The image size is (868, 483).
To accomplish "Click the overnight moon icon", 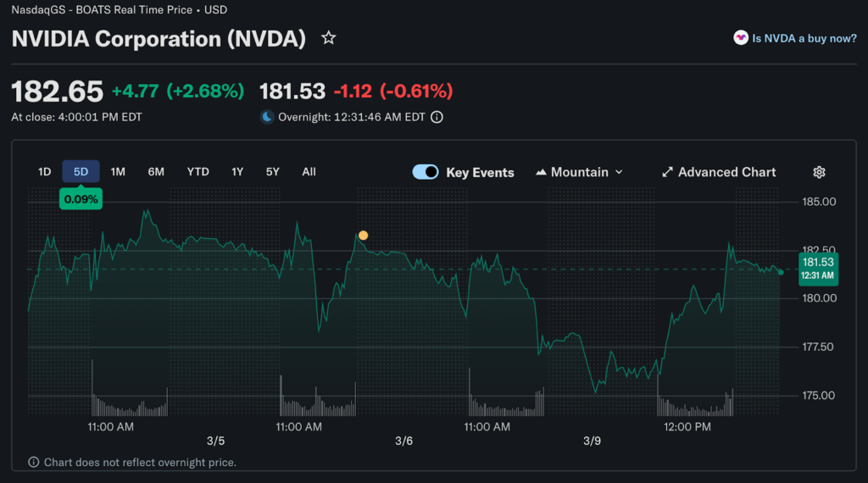I will pyautogui.click(x=267, y=117).
